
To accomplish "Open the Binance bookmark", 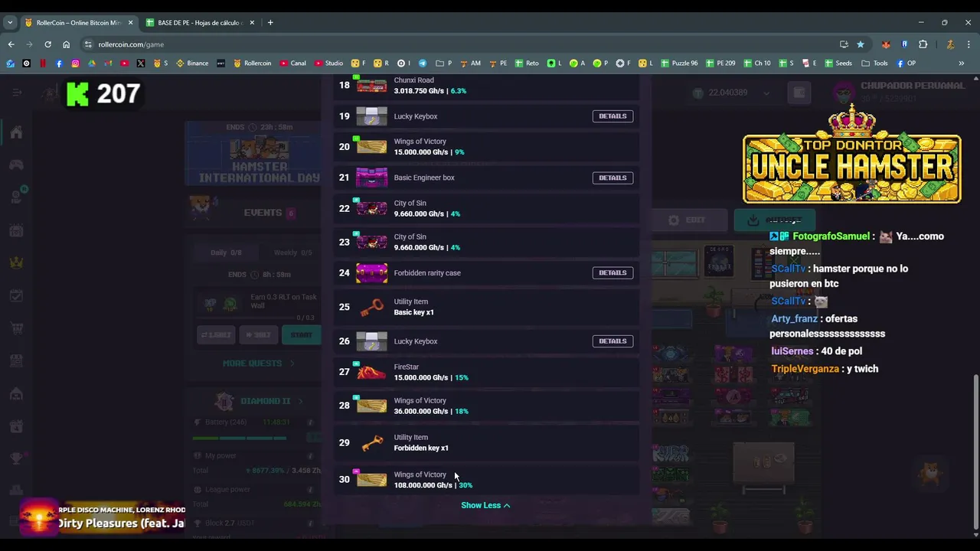I will click(x=192, y=64).
